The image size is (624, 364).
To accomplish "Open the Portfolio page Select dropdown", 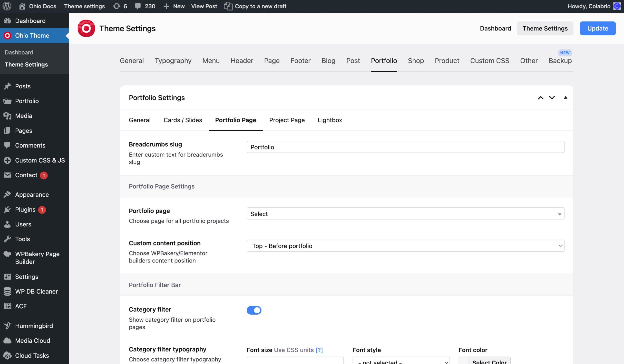I will (405, 214).
